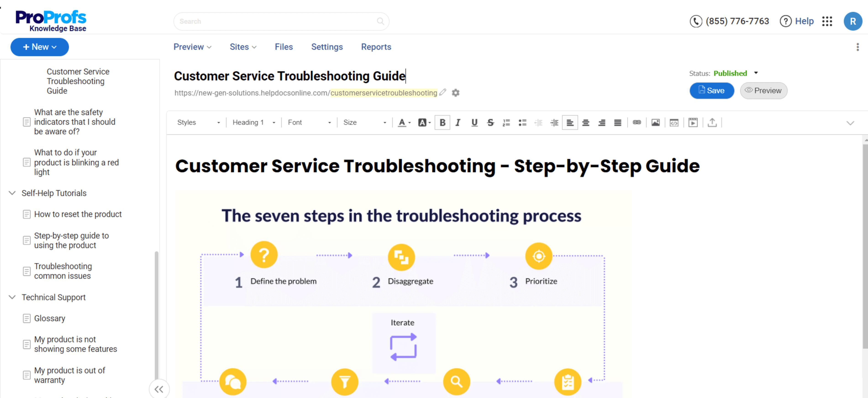Open the text color picker
This screenshot has height=398, width=868.
(404, 122)
